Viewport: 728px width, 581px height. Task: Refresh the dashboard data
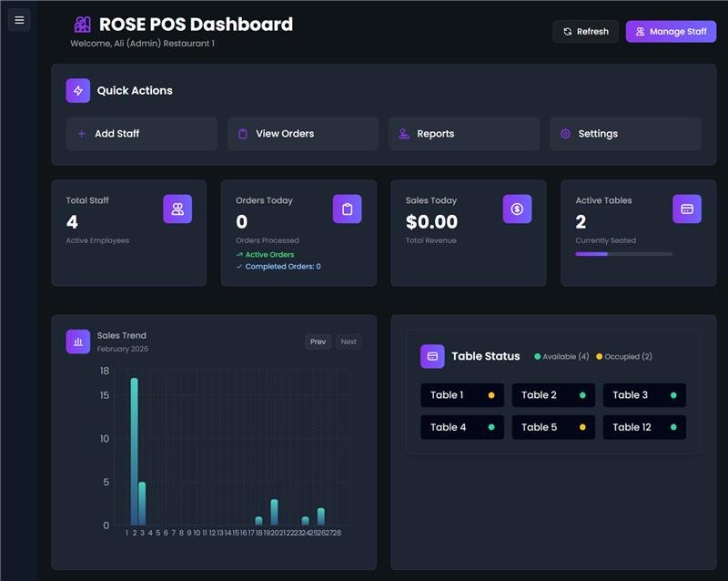pos(585,31)
